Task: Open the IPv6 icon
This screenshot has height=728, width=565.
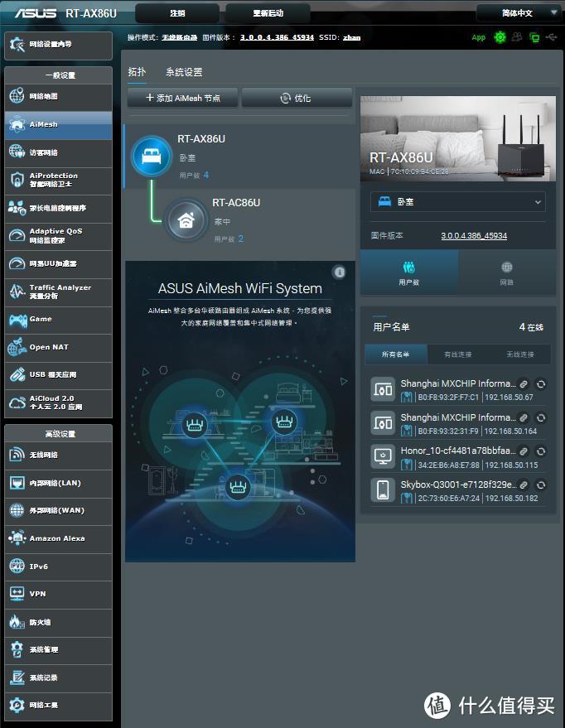Action: (17, 566)
